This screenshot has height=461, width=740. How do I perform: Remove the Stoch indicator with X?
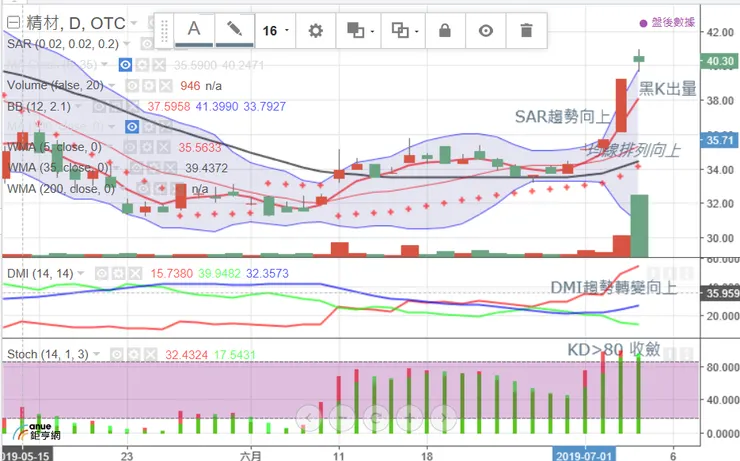(150, 354)
